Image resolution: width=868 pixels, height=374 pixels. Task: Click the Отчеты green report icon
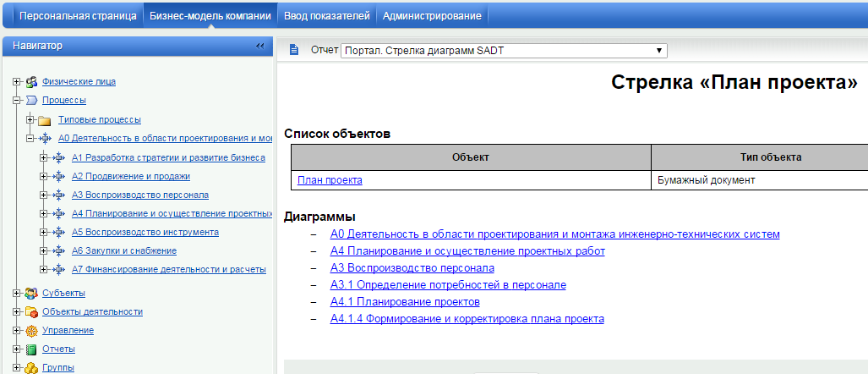(31, 349)
